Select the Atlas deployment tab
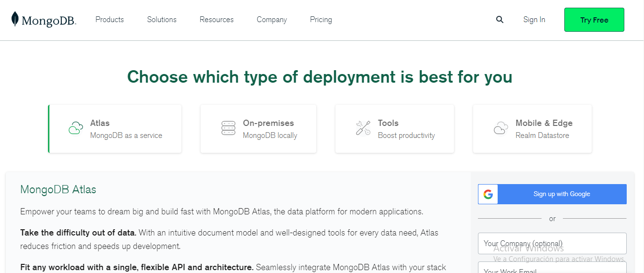 tap(115, 129)
